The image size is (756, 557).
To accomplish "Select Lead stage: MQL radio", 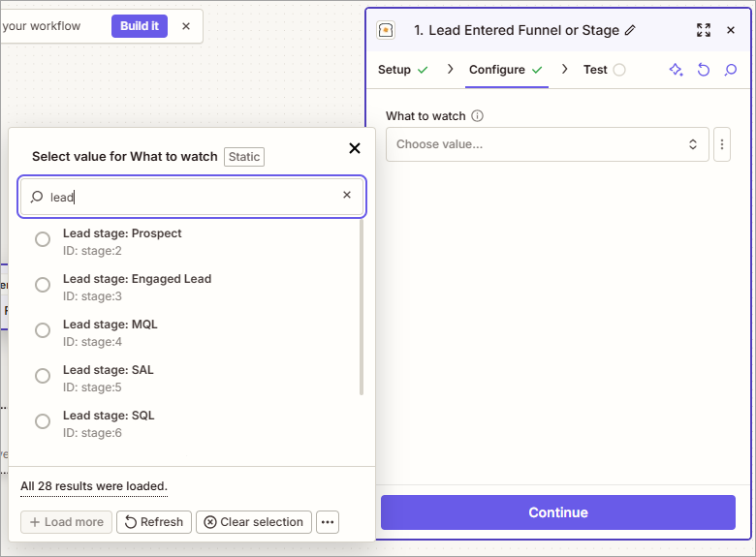I will click(43, 330).
